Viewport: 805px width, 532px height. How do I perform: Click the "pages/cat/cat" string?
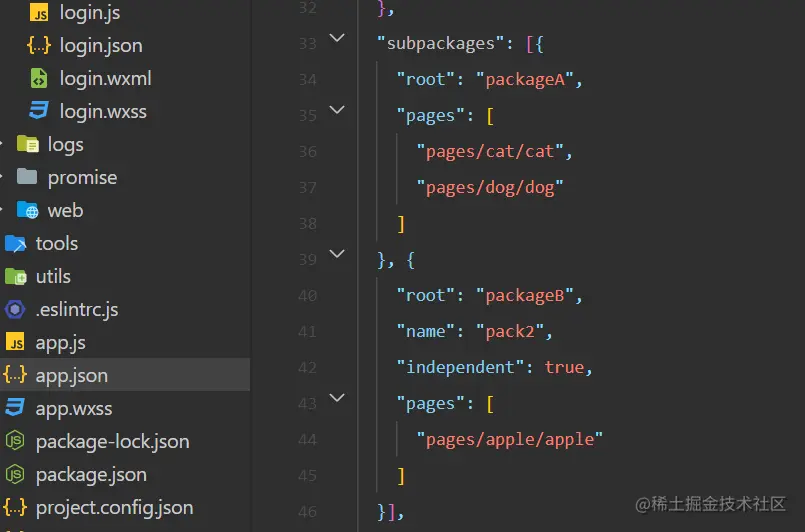click(x=490, y=151)
